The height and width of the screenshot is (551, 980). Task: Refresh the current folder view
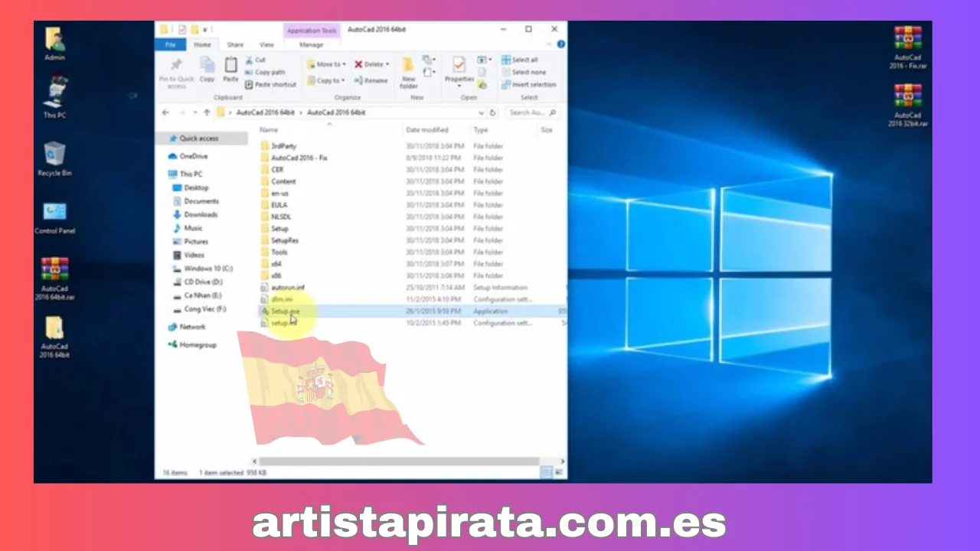(x=493, y=112)
